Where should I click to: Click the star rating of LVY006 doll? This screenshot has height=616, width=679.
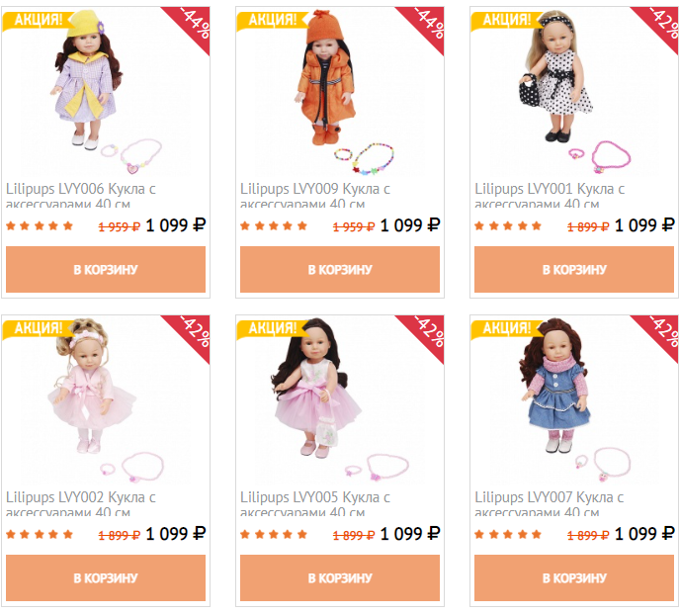click(40, 225)
